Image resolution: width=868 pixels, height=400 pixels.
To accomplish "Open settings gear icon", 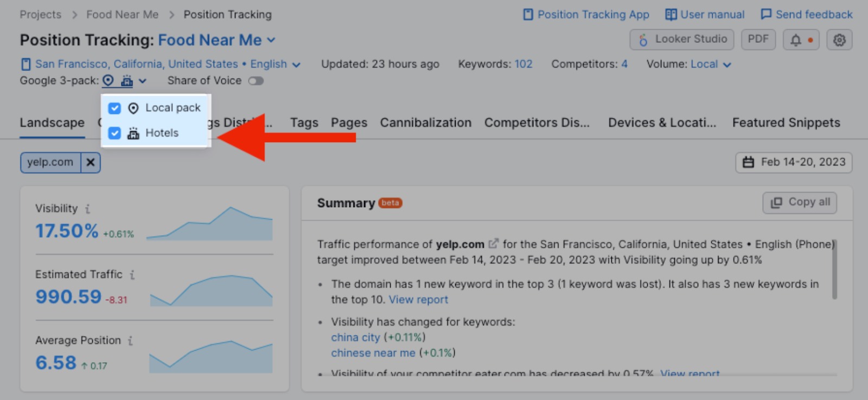I will [x=839, y=40].
